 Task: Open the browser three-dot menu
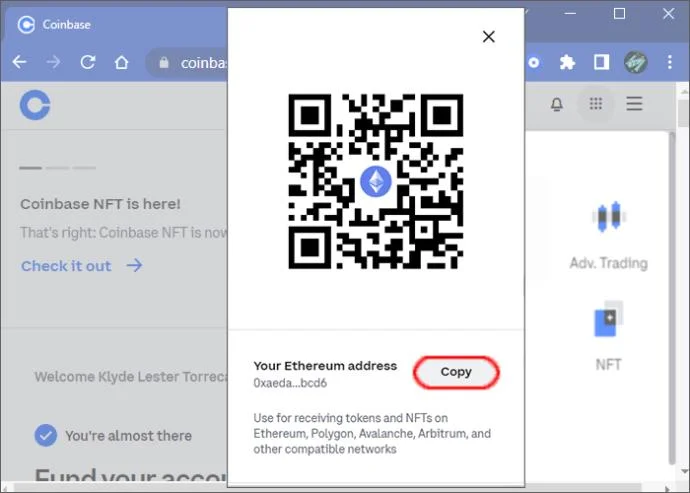[x=669, y=62]
